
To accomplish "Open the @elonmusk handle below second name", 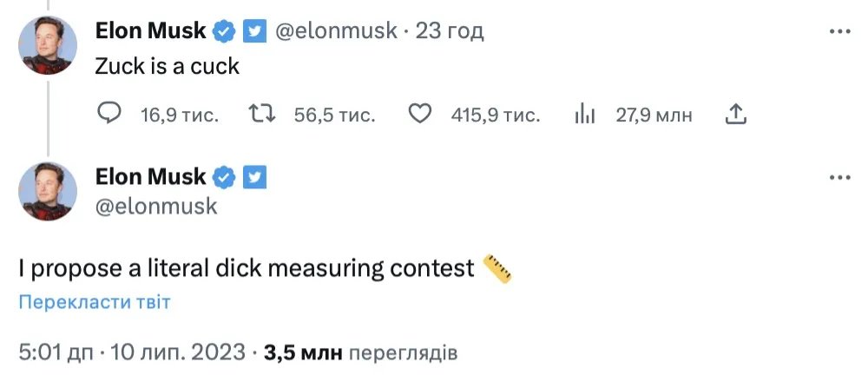I will pos(156,207).
